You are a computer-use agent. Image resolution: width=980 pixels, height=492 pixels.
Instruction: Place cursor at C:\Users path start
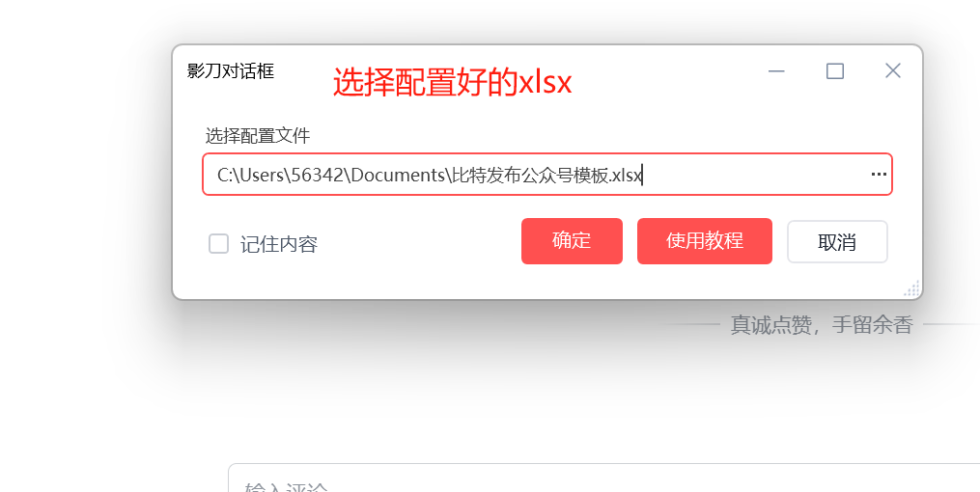coord(217,175)
